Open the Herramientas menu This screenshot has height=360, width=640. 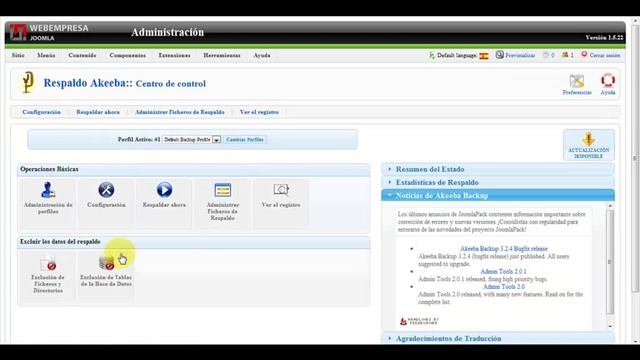click(x=222, y=55)
